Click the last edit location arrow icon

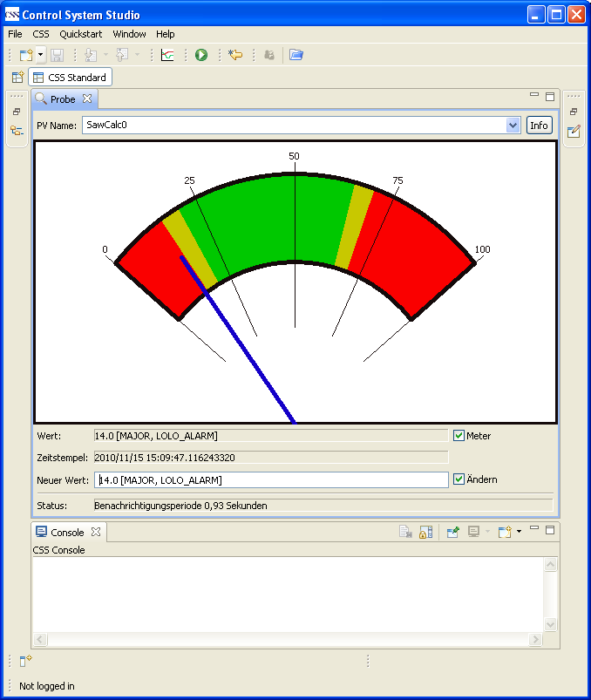[234, 55]
